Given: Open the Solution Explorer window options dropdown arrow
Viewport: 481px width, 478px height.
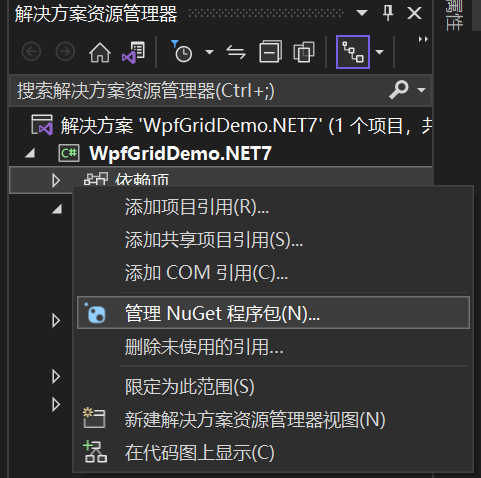Looking at the screenshot, I should (362, 13).
